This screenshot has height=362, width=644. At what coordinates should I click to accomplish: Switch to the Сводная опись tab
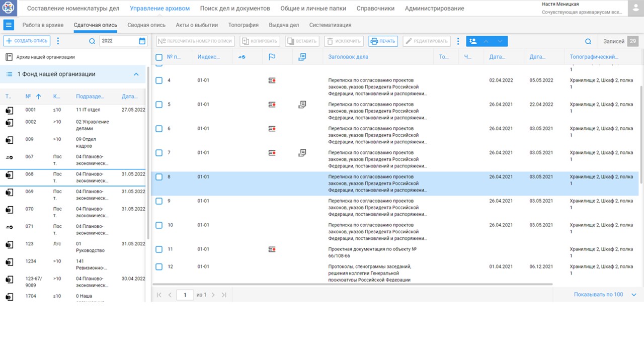[x=146, y=25]
